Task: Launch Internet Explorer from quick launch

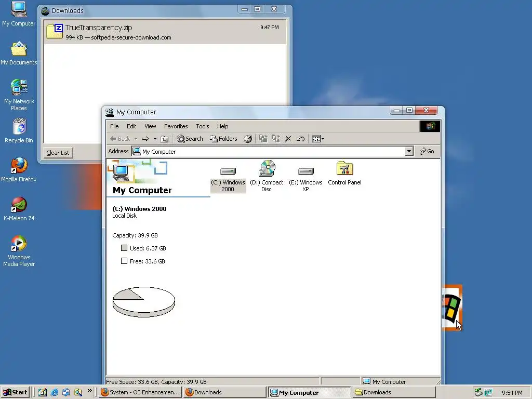Action: click(54, 392)
